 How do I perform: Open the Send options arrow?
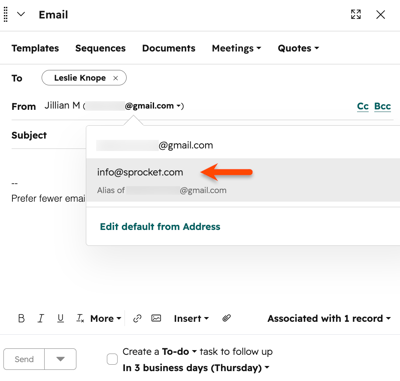click(x=60, y=359)
